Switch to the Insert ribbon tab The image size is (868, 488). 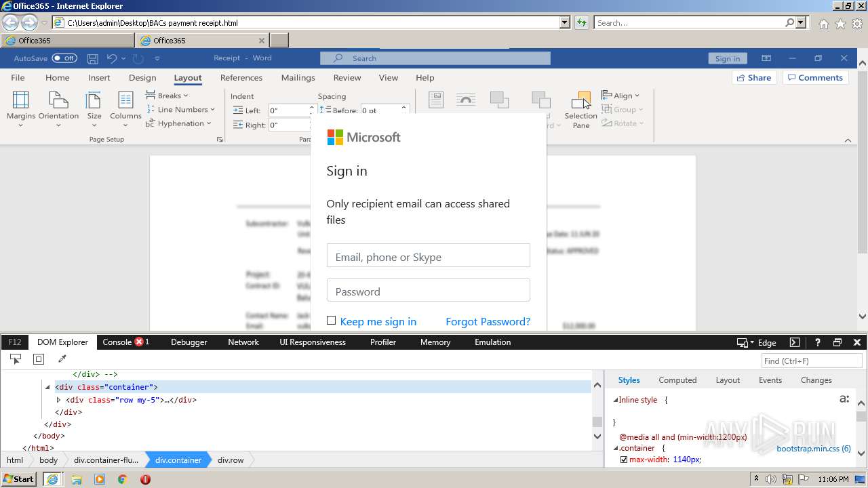(x=99, y=77)
